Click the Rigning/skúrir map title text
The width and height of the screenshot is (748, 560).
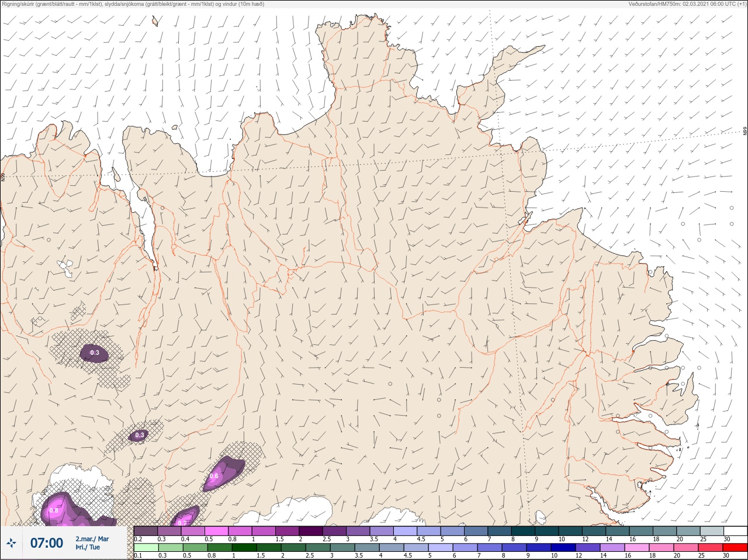pos(133,4)
